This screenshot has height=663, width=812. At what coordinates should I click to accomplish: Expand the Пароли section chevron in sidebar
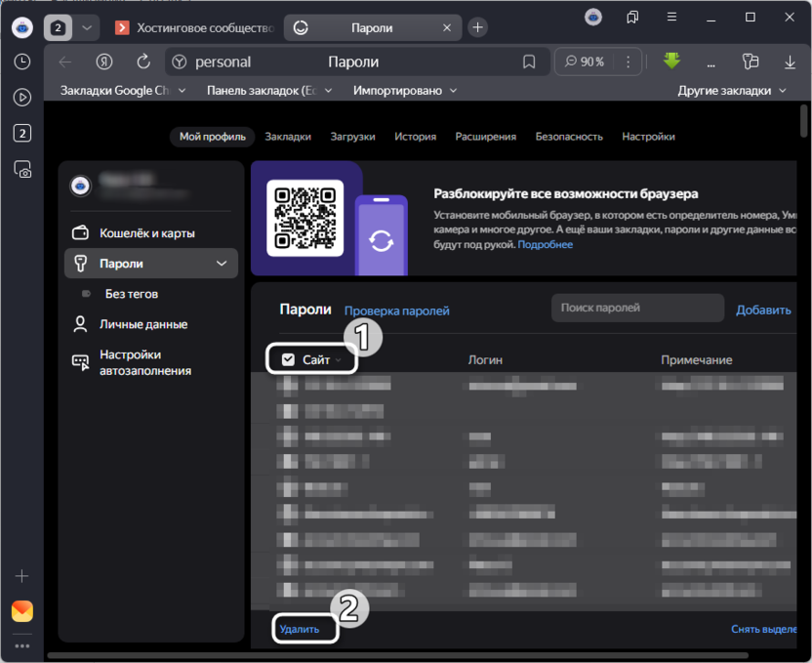coord(223,264)
